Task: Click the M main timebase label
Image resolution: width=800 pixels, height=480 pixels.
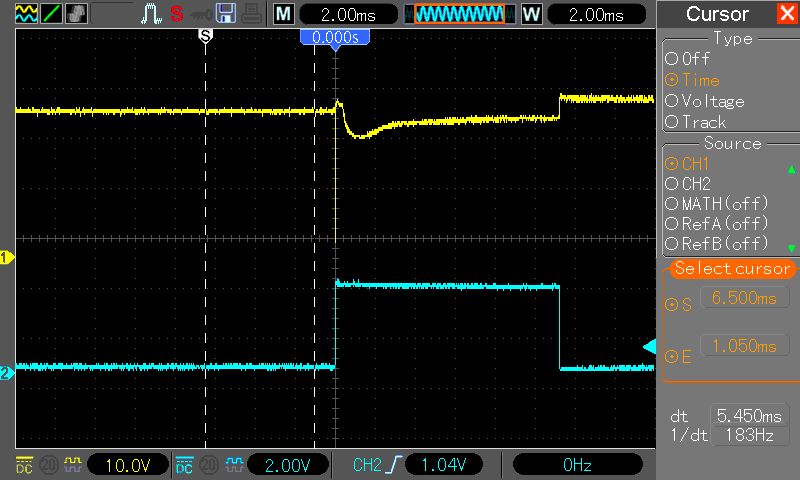Action: coord(284,14)
